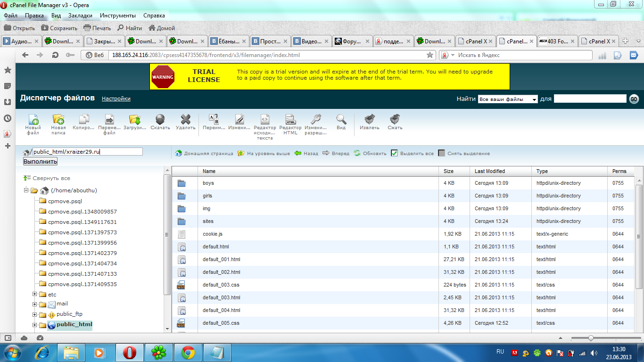Click the Delete (Удалить) X icon
644x362 pixels.
(186, 119)
